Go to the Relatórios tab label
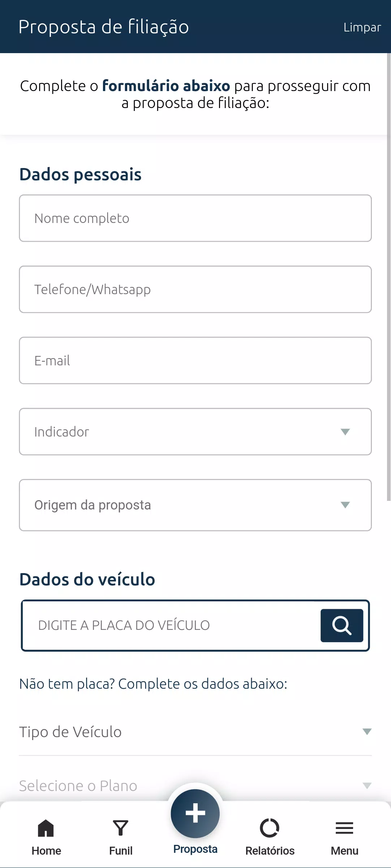This screenshot has width=391, height=868. pyautogui.click(x=270, y=851)
